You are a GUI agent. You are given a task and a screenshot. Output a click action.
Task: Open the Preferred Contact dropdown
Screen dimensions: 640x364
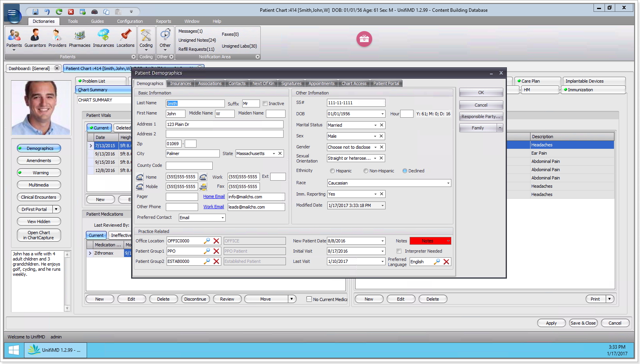223,218
